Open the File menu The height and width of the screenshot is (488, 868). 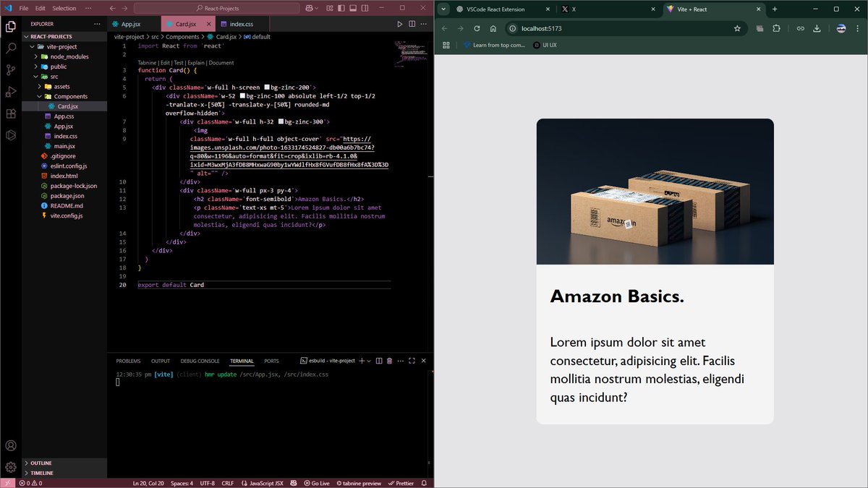(x=24, y=9)
